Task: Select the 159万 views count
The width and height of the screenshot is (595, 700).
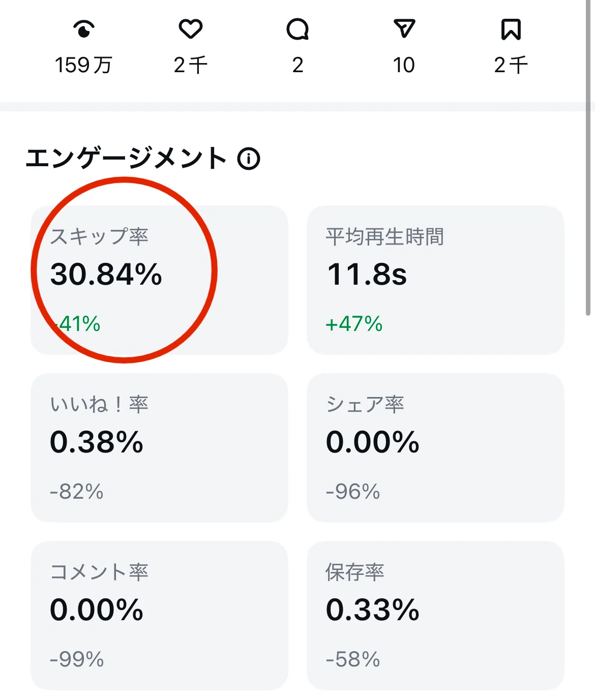Action: [x=83, y=65]
